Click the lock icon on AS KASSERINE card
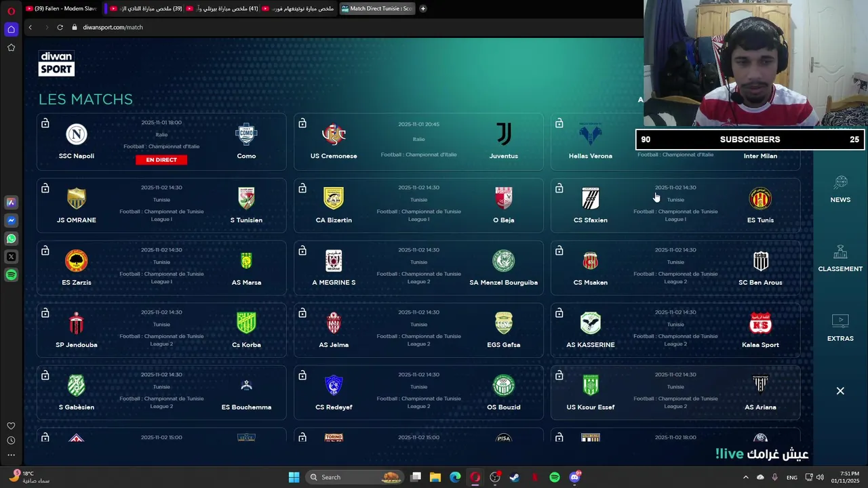 tap(559, 312)
